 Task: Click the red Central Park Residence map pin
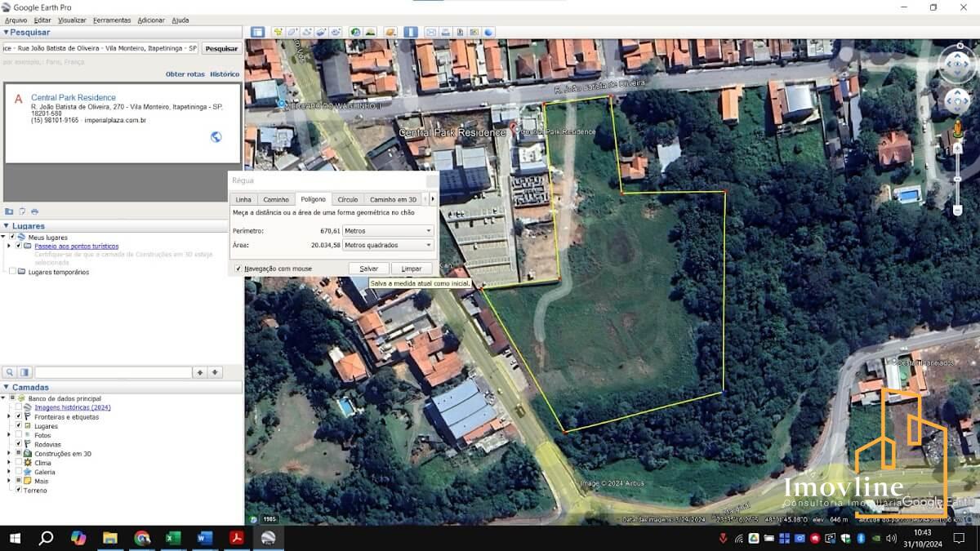pyautogui.click(x=514, y=129)
